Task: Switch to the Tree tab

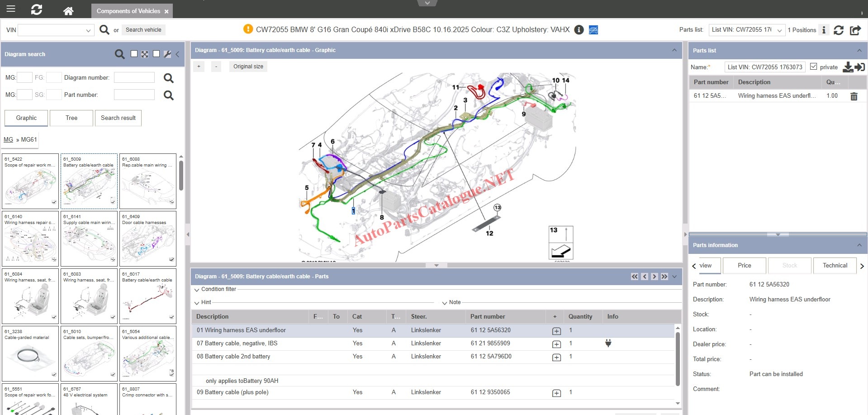Action: [x=71, y=118]
